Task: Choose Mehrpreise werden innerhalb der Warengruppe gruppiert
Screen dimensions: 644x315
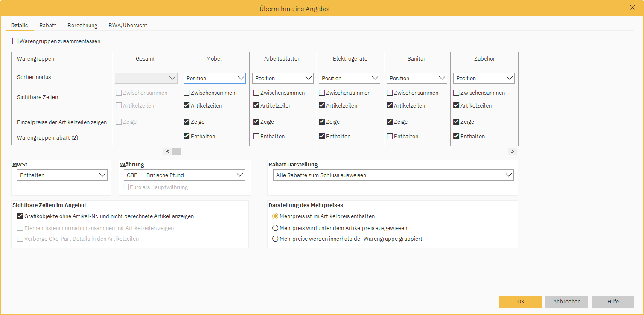Action: pyautogui.click(x=275, y=239)
